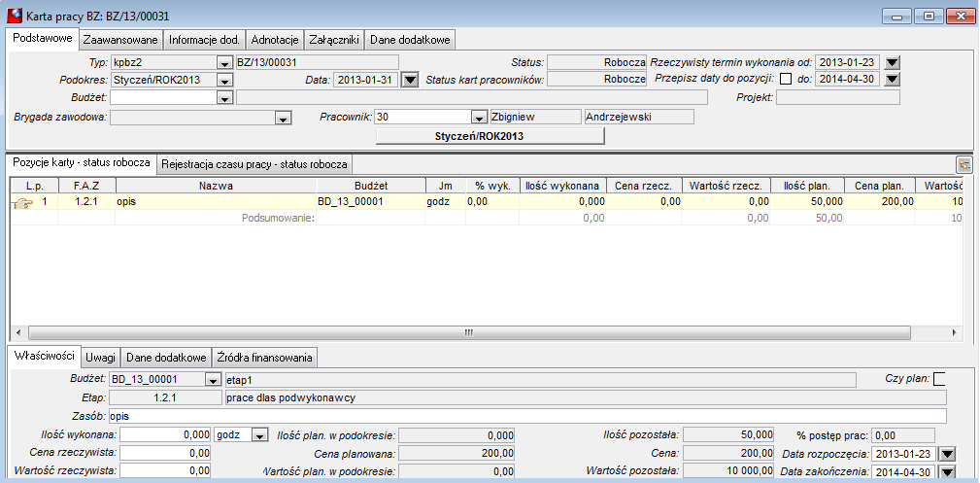The image size is (980, 483).
Task: Open the Źródła finansowania tab
Action: coord(264,358)
